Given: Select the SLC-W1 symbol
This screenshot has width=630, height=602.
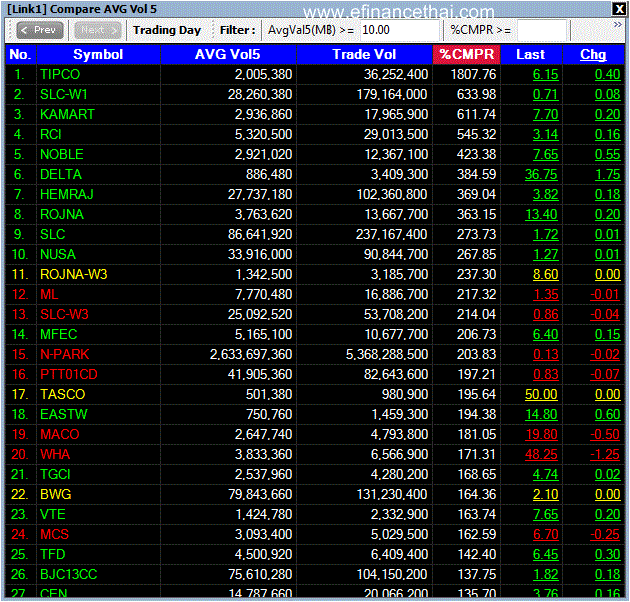Looking at the screenshot, I should (x=64, y=94).
